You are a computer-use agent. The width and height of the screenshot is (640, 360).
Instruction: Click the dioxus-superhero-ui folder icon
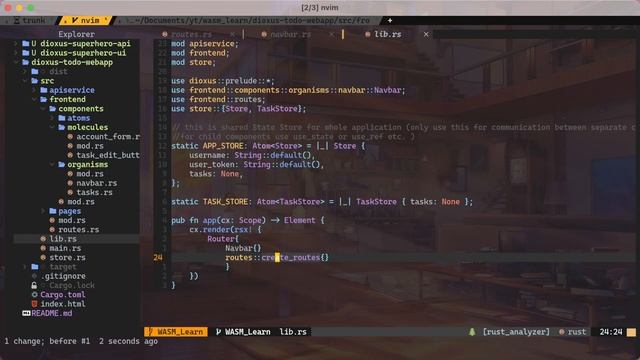25,53
